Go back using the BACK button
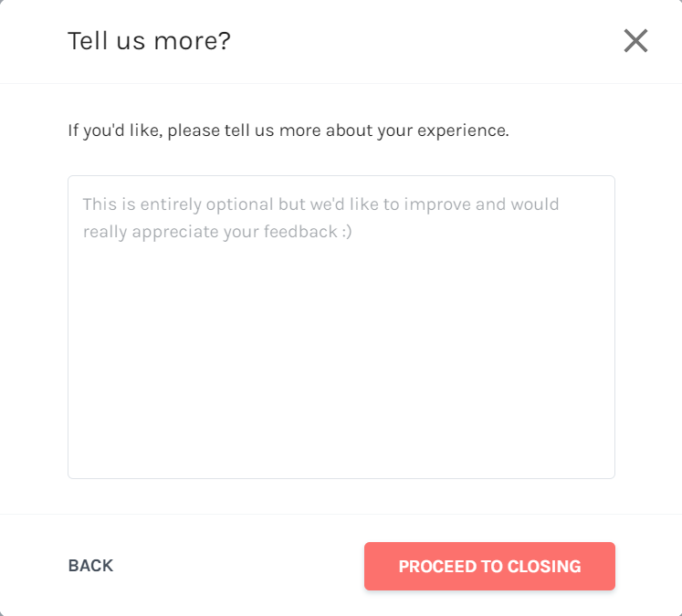The height and width of the screenshot is (616, 682). point(90,566)
